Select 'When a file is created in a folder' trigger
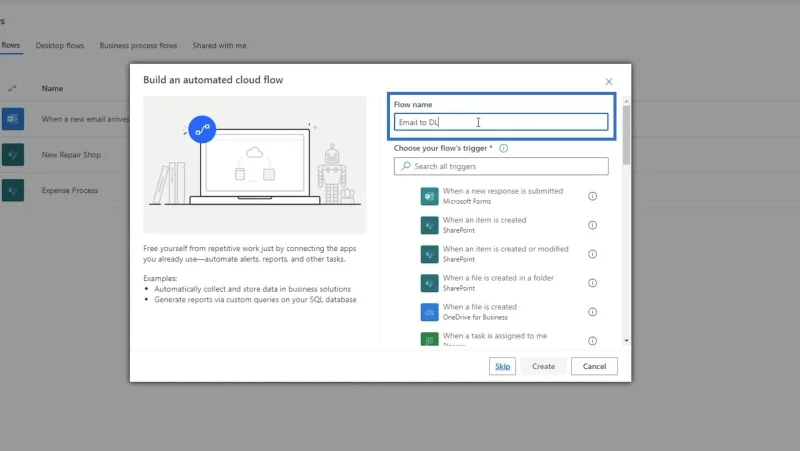Screen dimensions: 800x451 pos(498,283)
